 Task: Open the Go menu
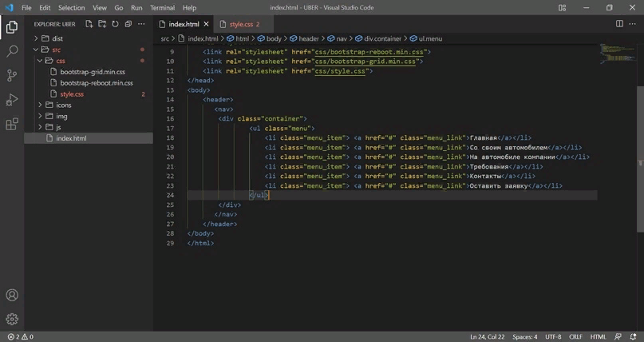click(x=119, y=7)
